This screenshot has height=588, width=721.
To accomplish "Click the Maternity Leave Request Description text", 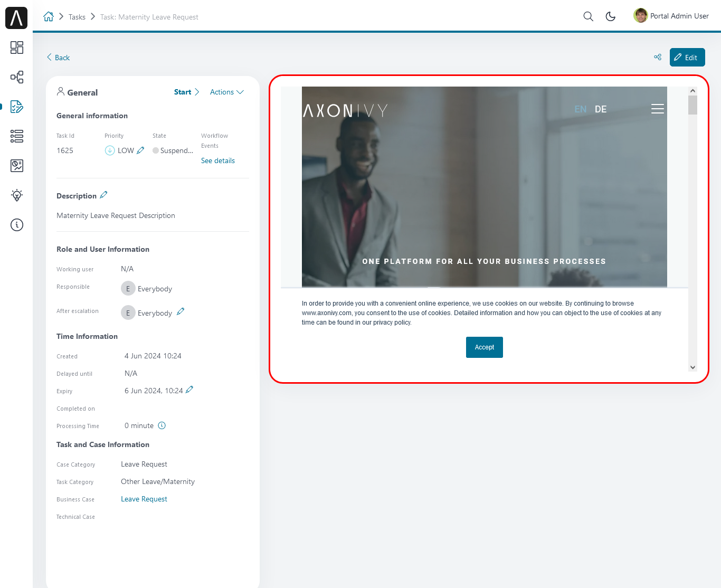I will point(116,215).
